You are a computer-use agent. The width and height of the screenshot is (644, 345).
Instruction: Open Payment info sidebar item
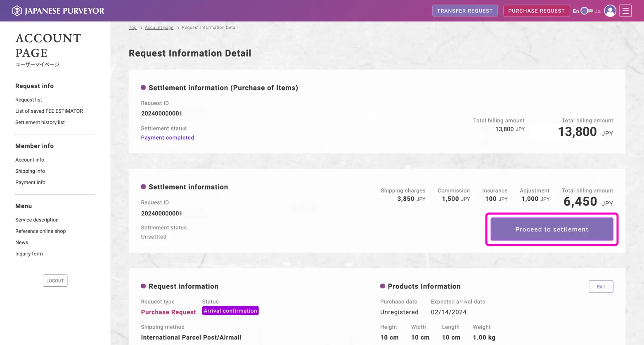30,183
